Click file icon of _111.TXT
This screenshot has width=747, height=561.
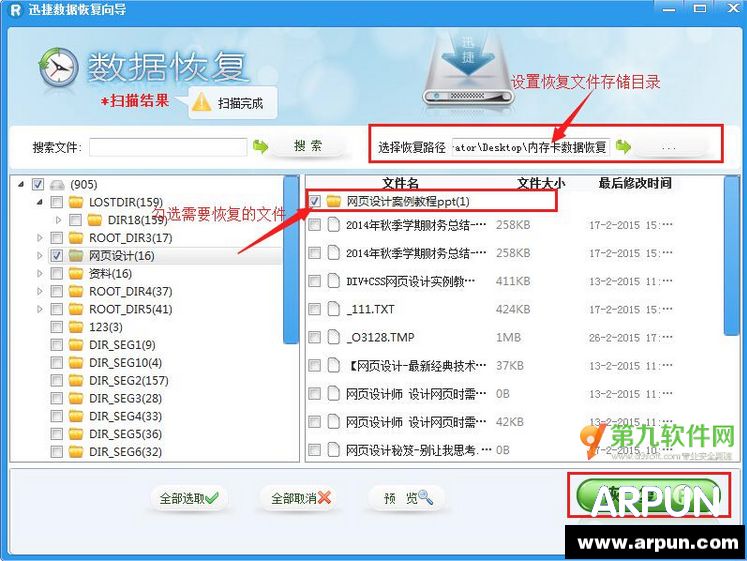333,309
